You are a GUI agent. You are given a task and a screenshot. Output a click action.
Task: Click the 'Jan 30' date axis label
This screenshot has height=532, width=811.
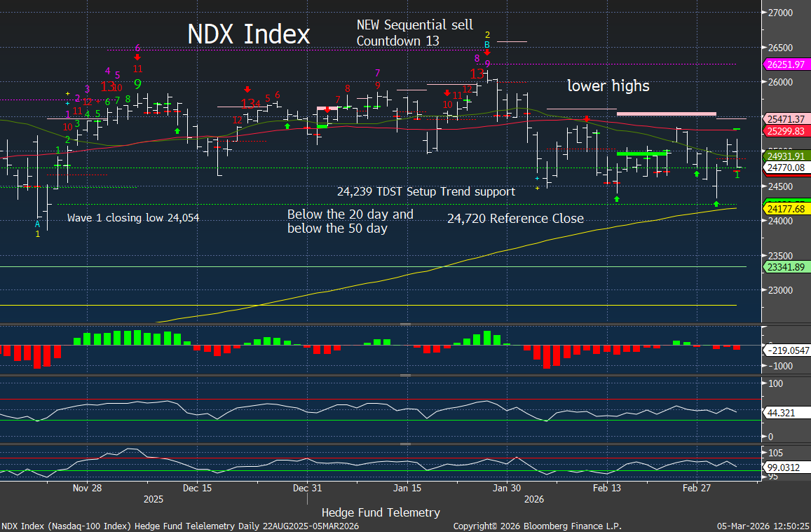[x=506, y=488]
